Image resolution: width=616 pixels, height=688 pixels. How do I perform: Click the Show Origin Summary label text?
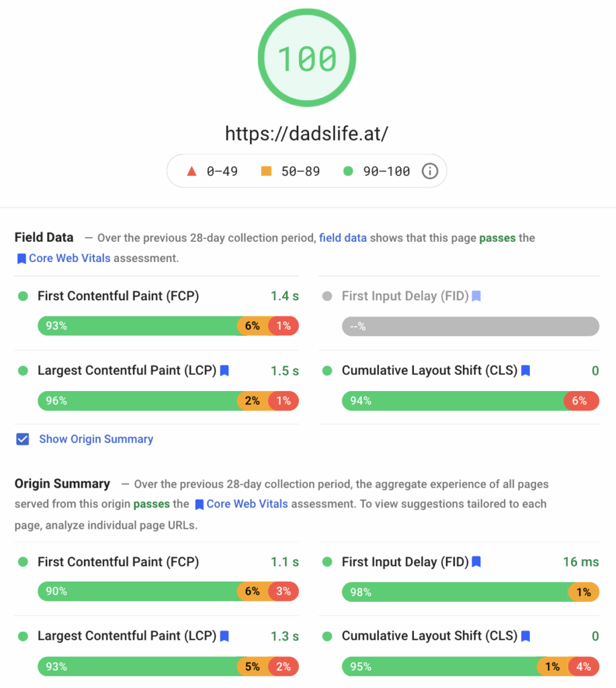(x=96, y=439)
